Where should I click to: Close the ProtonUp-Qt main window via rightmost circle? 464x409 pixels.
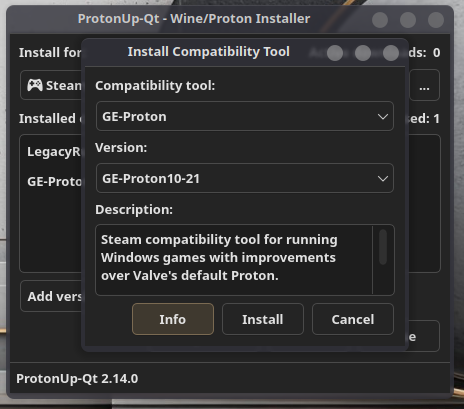(x=436, y=20)
